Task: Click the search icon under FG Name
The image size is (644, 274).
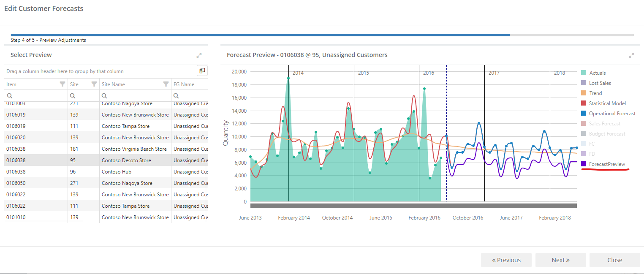Action: pyautogui.click(x=177, y=96)
